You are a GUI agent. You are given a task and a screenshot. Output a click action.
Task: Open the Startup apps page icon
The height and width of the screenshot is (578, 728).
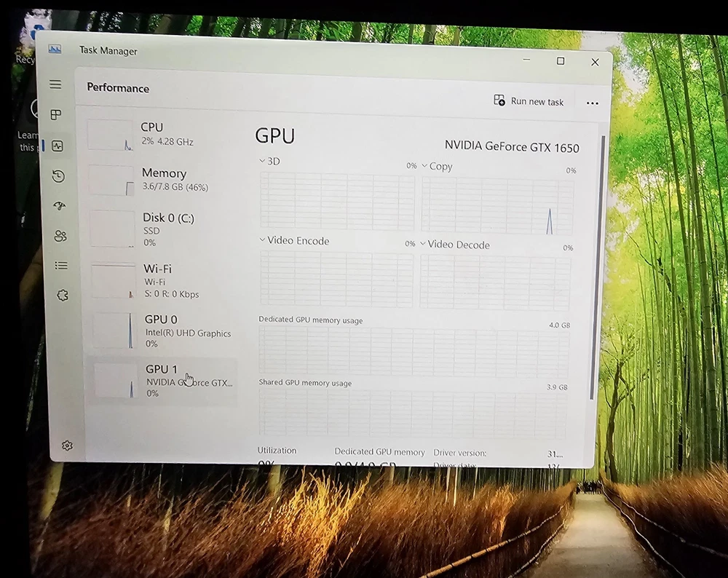(x=60, y=206)
